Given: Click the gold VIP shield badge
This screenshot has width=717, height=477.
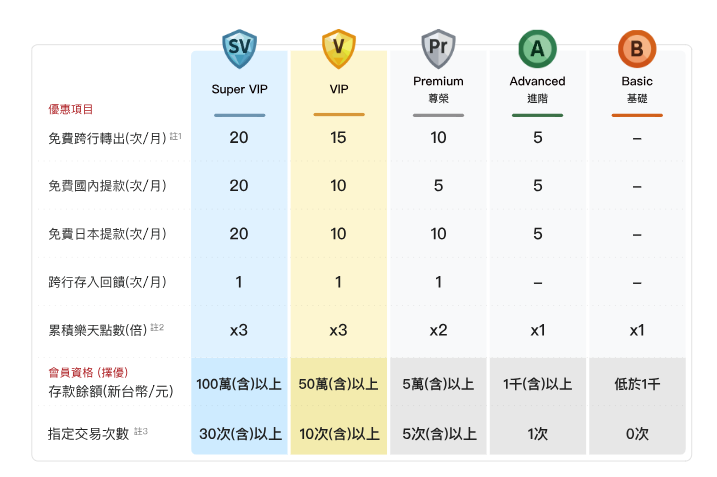Looking at the screenshot, I should point(338,48).
